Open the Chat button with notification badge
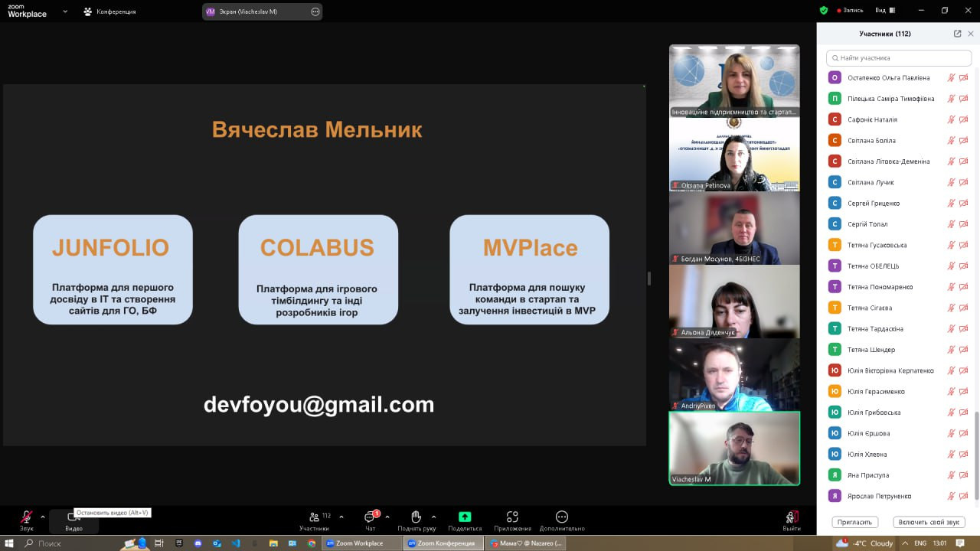The image size is (980, 551). pyautogui.click(x=371, y=520)
